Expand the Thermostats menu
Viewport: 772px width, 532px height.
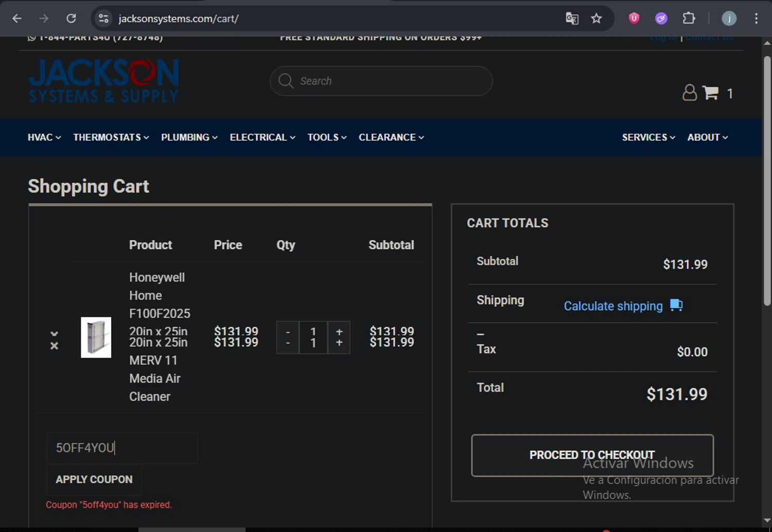coord(111,137)
